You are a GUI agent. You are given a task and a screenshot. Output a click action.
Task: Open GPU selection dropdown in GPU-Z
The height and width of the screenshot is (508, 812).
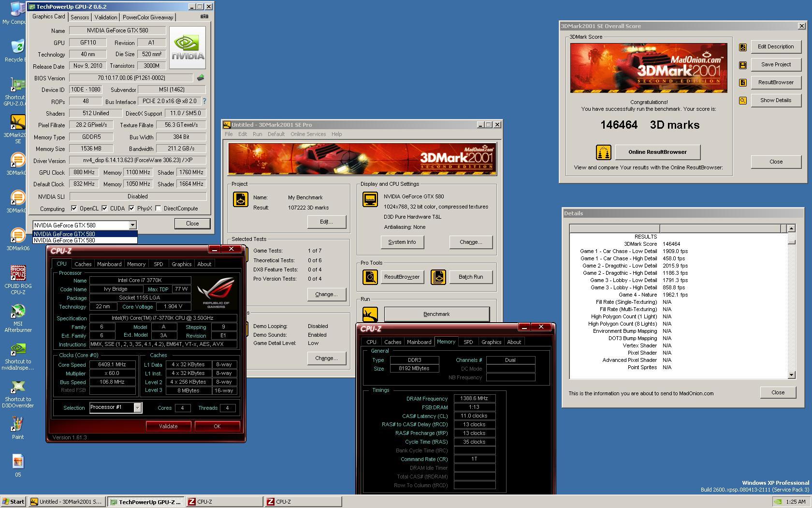tap(132, 225)
